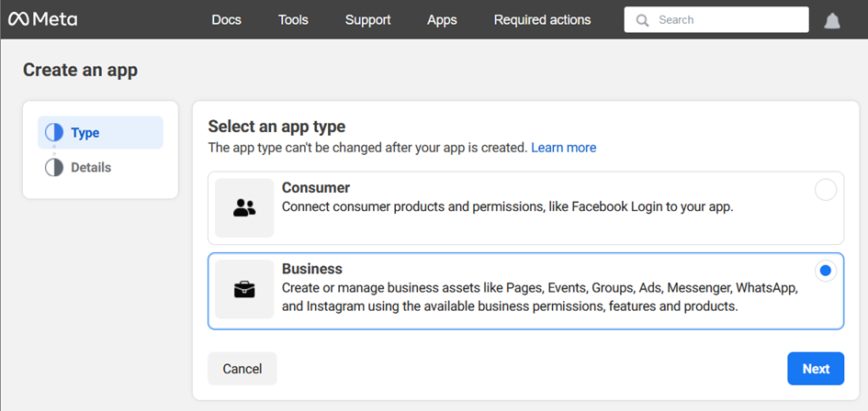Select the Business radio button
Image resolution: width=868 pixels, height=411 pixels.
pos(825,271)
